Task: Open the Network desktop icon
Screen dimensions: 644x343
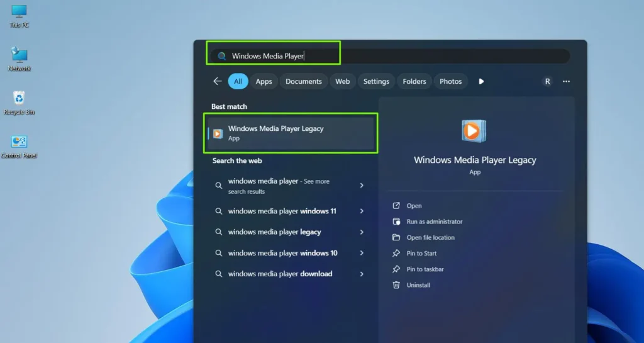Action: 19,59
